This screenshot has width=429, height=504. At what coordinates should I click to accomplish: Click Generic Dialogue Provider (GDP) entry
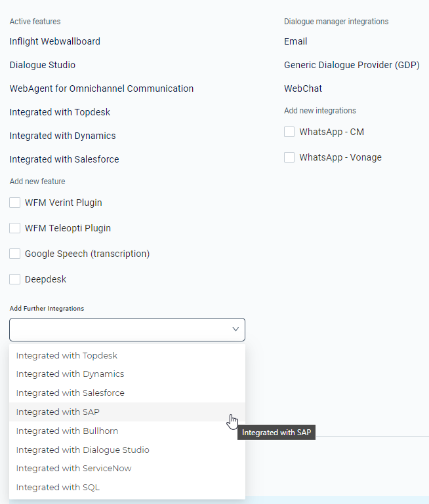click(x=352, y=65)
